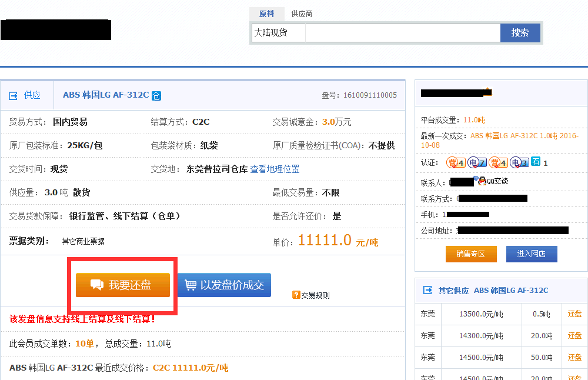
Task: Click the 25KG/包 packaging standard value
Action: (85, 145)
